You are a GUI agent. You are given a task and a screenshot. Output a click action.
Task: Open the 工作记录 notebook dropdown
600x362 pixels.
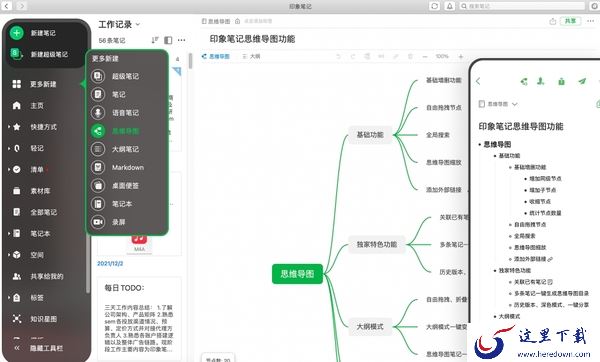tap(119, 24)
